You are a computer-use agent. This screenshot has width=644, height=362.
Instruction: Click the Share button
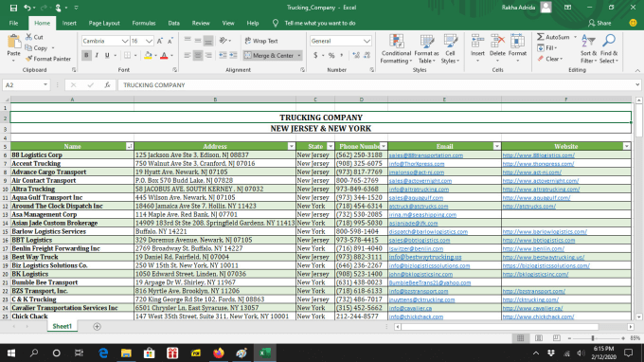pos(599,23)
